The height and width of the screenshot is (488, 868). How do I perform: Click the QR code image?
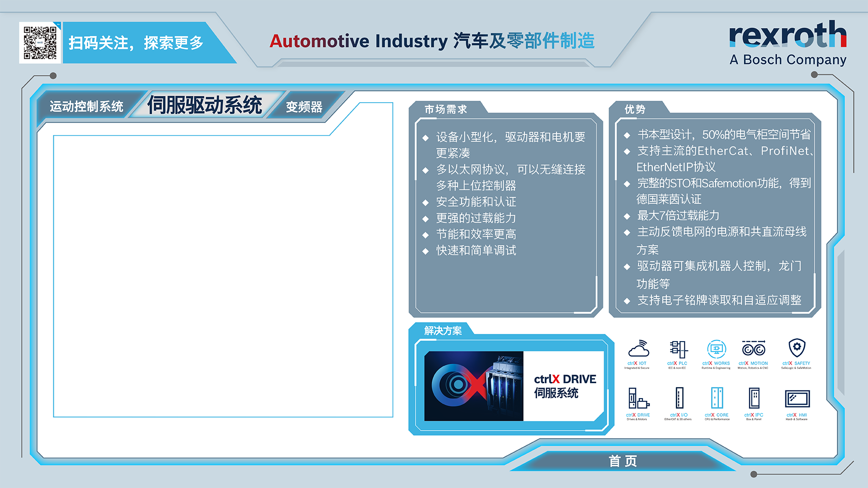tap(40, 42)
